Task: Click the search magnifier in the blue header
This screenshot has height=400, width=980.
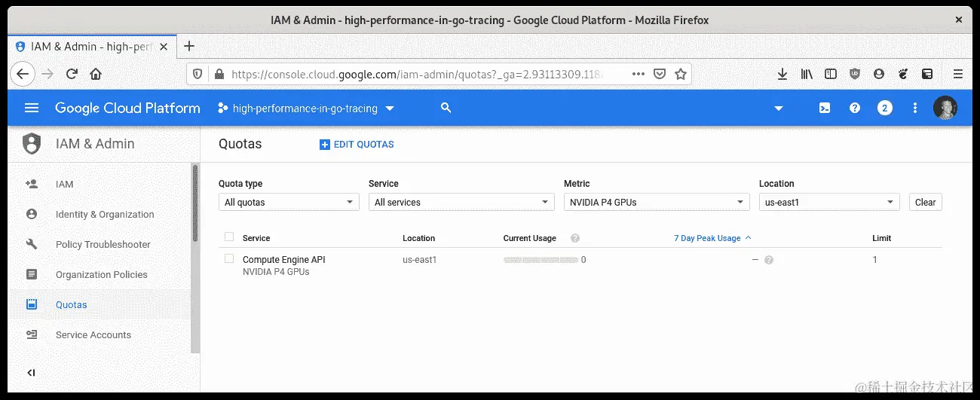Action: (446, 108)
